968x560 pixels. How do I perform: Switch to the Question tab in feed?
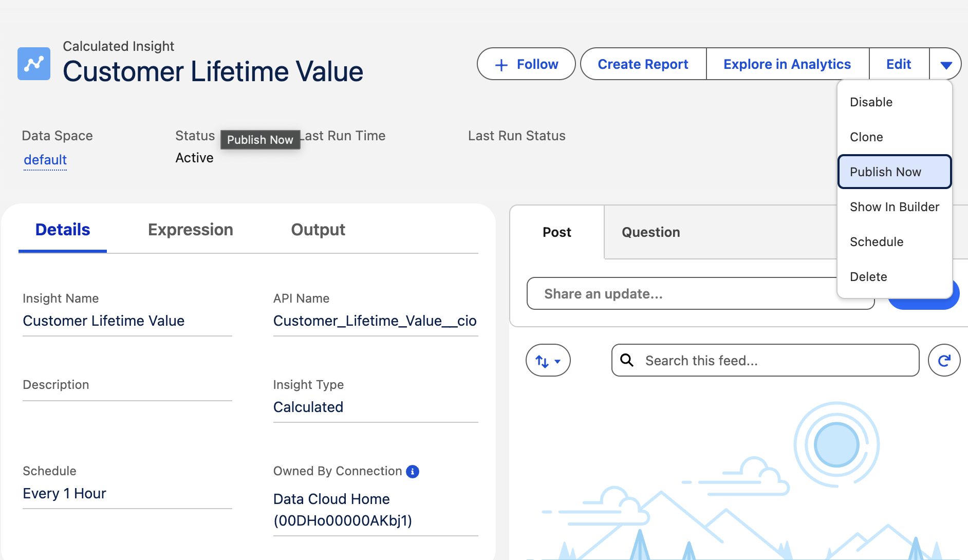(650, 232)
